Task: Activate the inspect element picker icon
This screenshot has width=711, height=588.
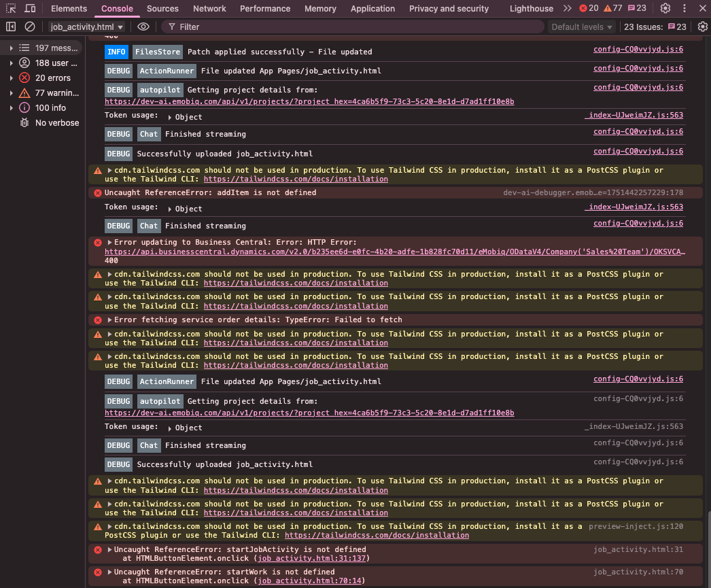Action: point(11,9)
